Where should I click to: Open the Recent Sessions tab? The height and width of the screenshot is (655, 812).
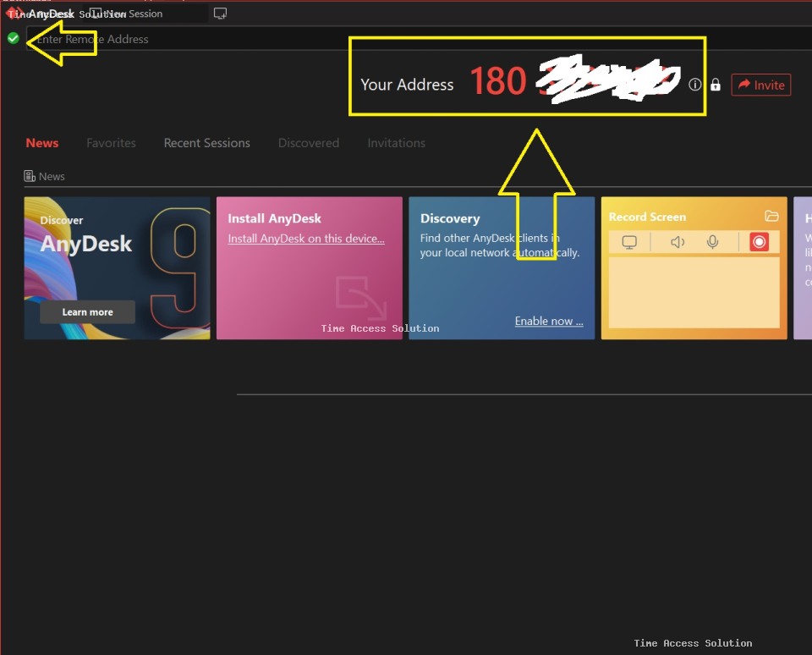[206, 143]
